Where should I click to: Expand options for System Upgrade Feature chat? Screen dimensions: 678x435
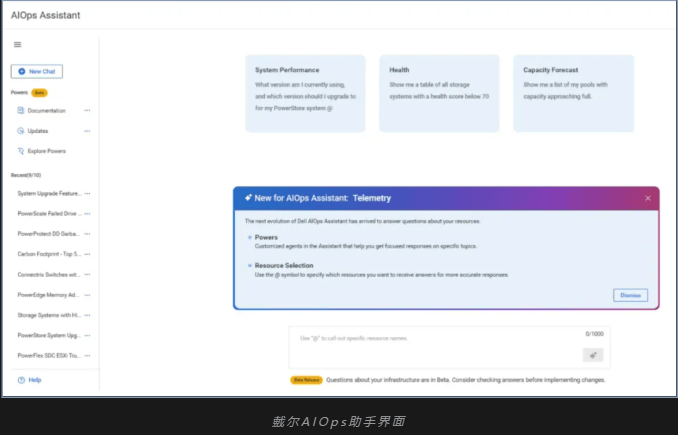(x=88, y=193)
